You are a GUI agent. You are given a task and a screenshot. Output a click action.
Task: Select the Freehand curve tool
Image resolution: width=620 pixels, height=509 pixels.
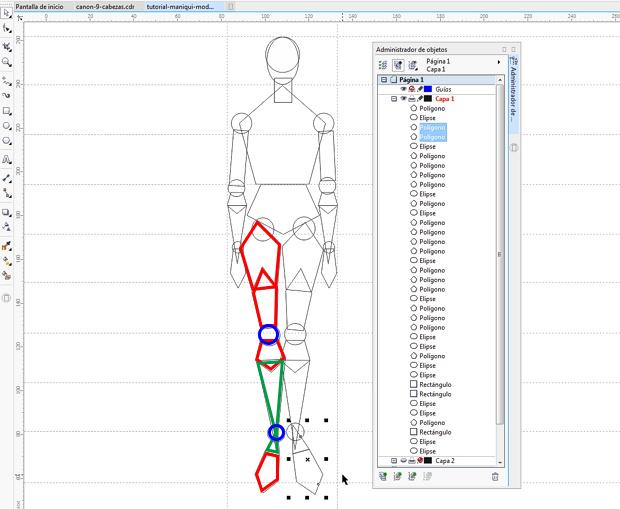point(6,81)
